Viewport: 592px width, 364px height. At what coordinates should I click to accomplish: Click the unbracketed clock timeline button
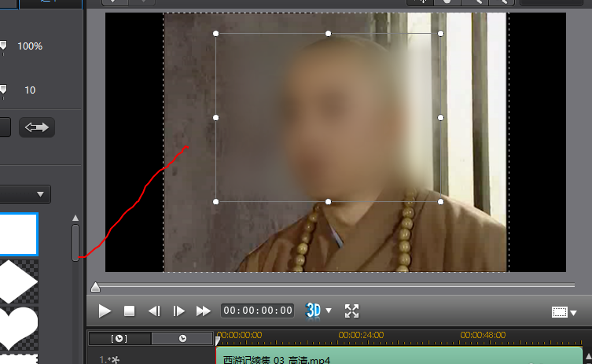tap(182, 338)
